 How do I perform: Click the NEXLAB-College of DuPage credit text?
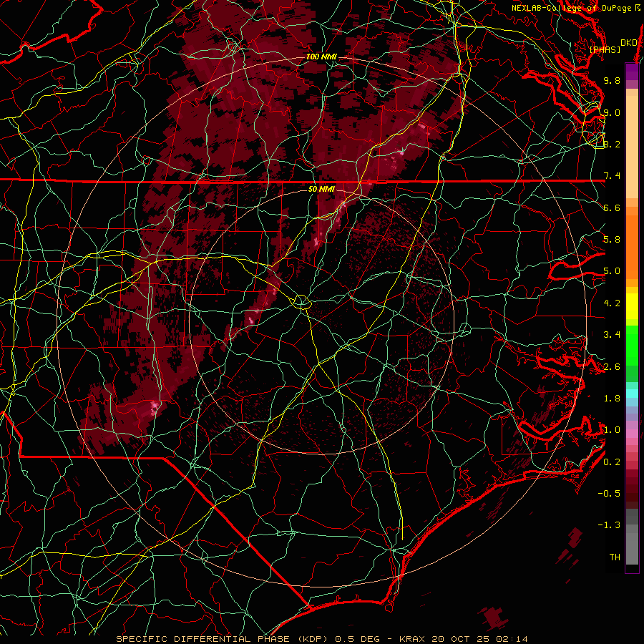(577, 8)
